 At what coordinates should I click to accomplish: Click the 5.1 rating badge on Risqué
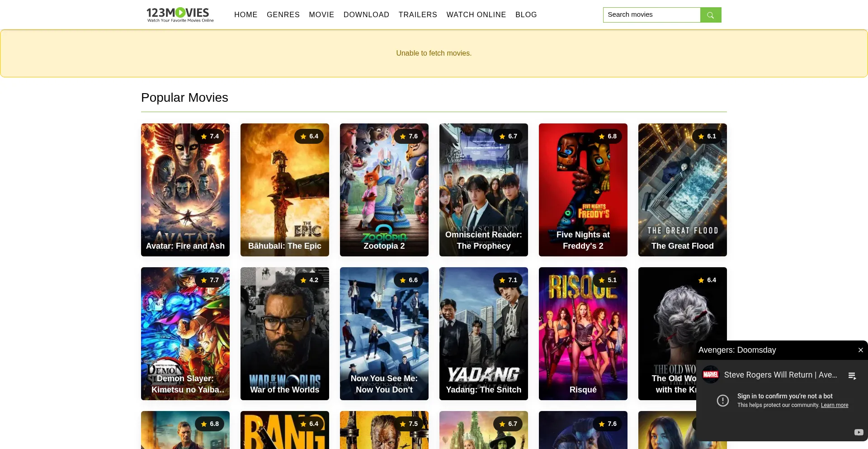608,280
